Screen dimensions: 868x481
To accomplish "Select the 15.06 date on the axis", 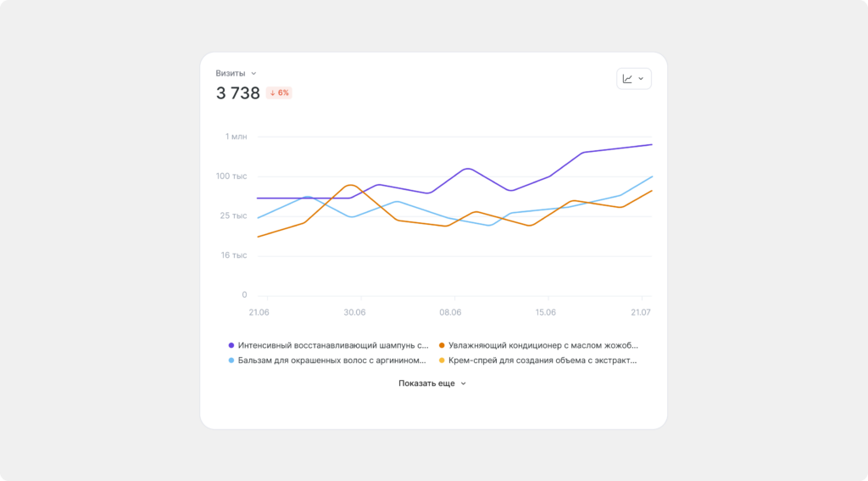I will coord(546,312).
